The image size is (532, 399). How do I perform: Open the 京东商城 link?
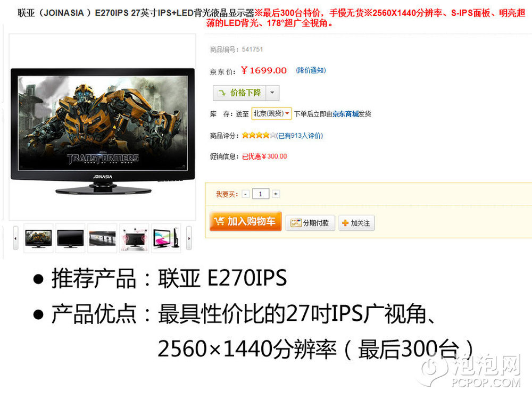[x=345, y=114]
